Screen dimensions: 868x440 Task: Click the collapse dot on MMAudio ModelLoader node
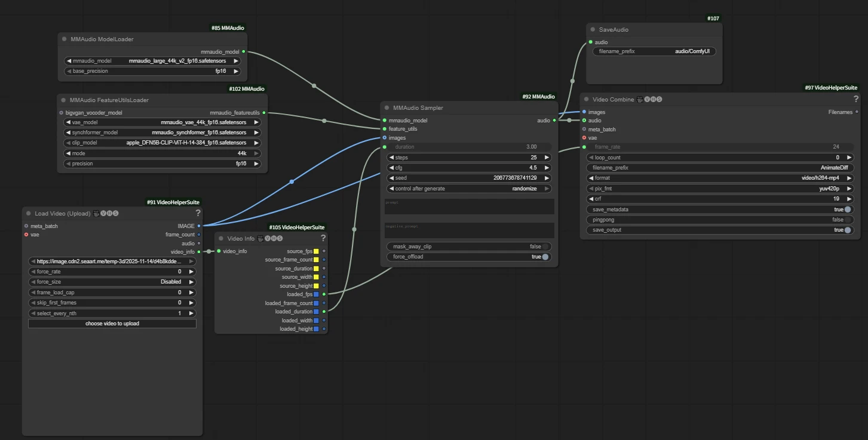click(64, 39)
